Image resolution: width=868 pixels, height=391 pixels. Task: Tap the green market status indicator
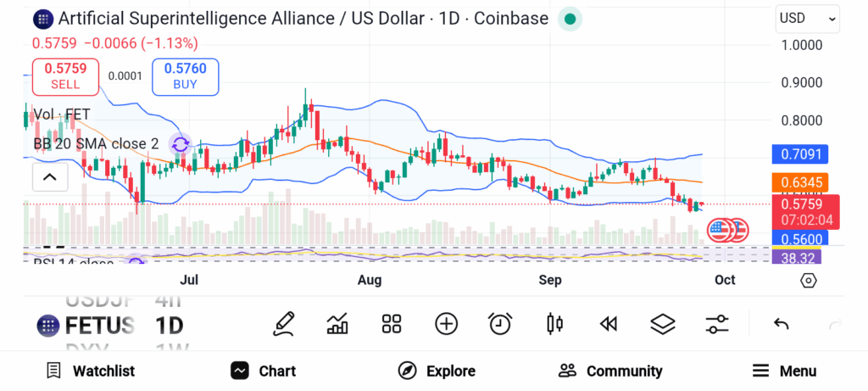click(570, 19)
